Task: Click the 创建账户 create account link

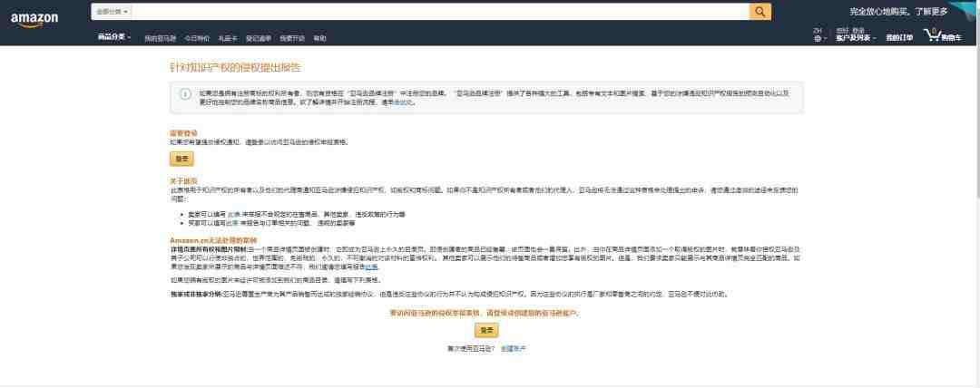Action: click(x=513, y=349)
